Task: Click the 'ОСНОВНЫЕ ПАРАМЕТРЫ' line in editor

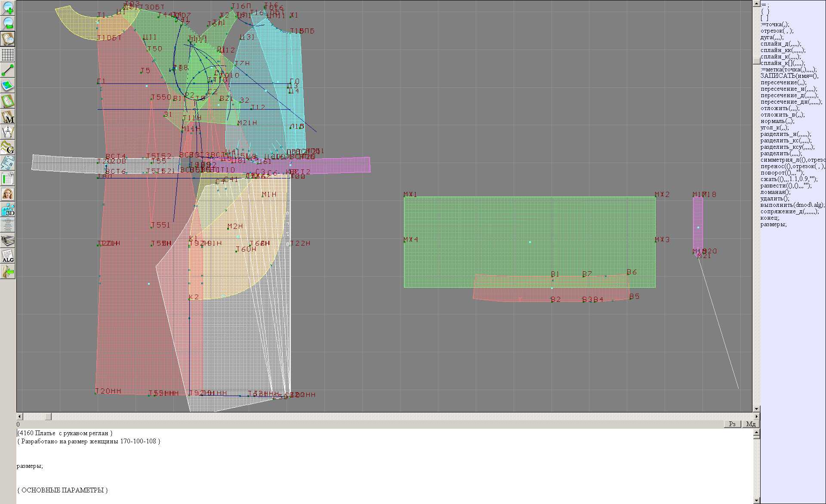Action: pos(63,490)
